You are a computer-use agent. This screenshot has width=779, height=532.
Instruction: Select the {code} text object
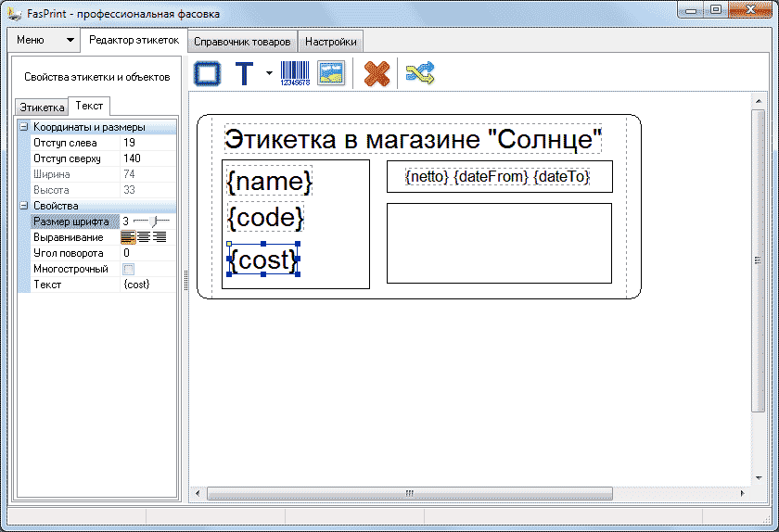click(266, 217)
